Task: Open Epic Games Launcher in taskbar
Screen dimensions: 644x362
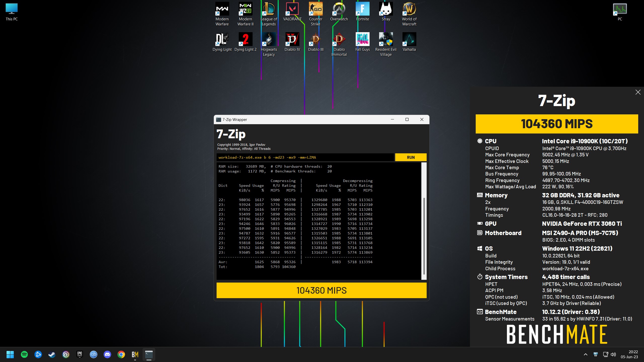Action: 79,354
